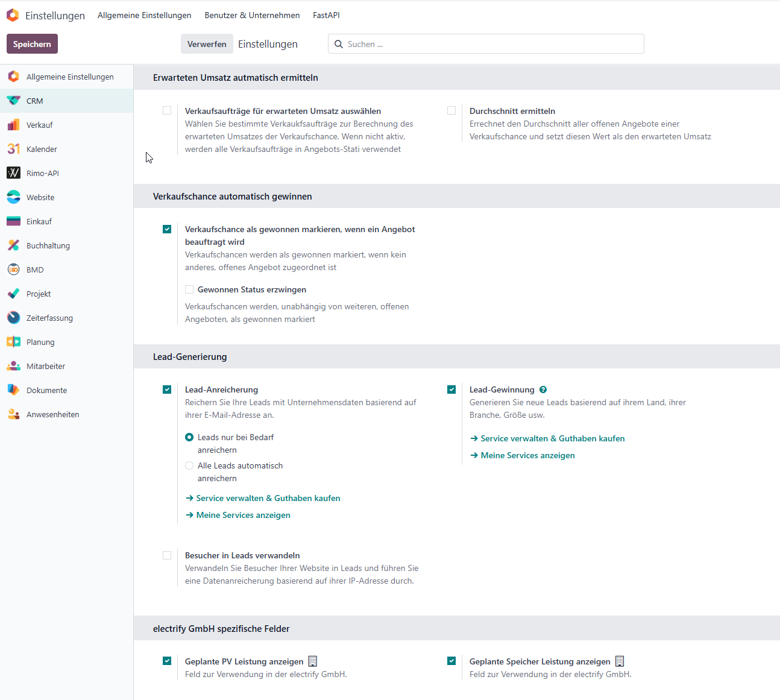Image resolution: width=780 pixels, height=700 pixels.
Task: Select the Zeiterfassung module icon
Action: (13, 318)
